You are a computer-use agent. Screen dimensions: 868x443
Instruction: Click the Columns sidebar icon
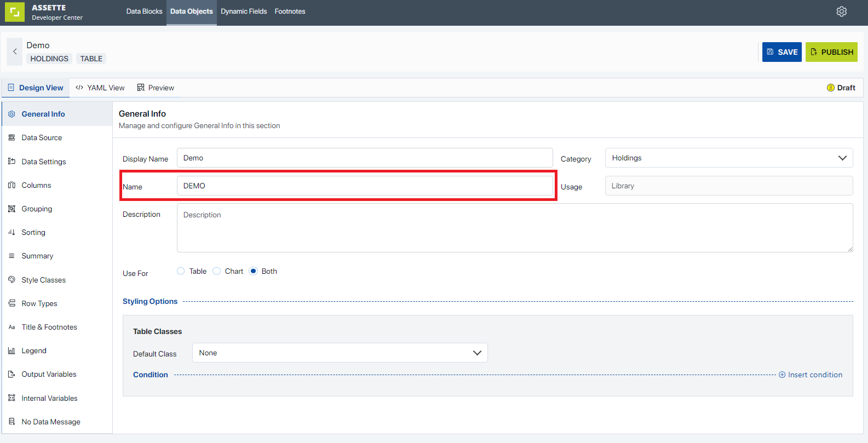pos(12,185)
